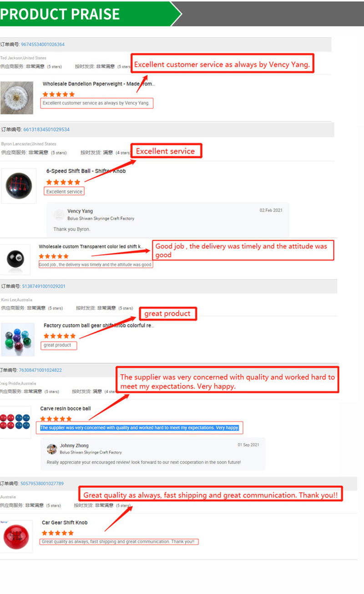Image resolution: width=364 pixels, height=594 pixels.
Task: Open Factory custom ball gear shift knob title
Action: pos(99,325)
